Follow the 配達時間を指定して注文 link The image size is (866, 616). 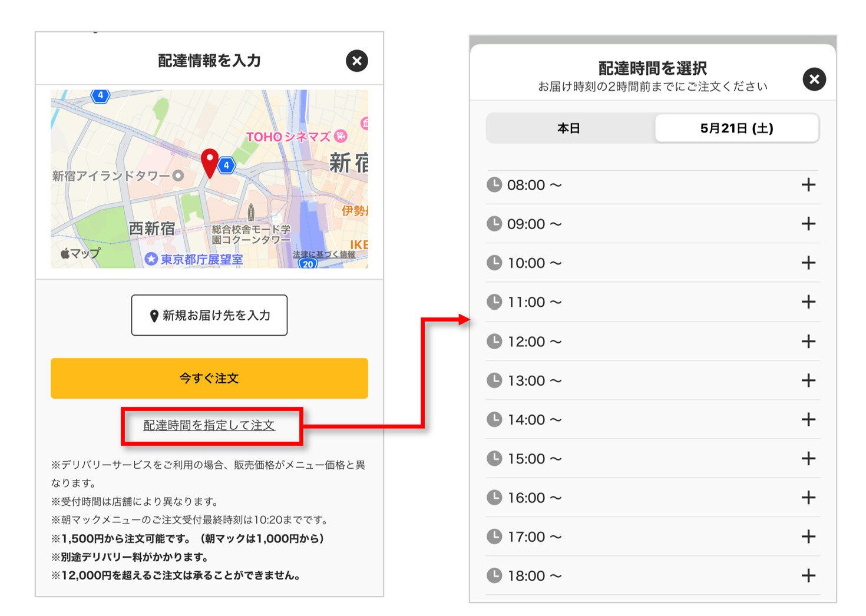coord(209,425)
